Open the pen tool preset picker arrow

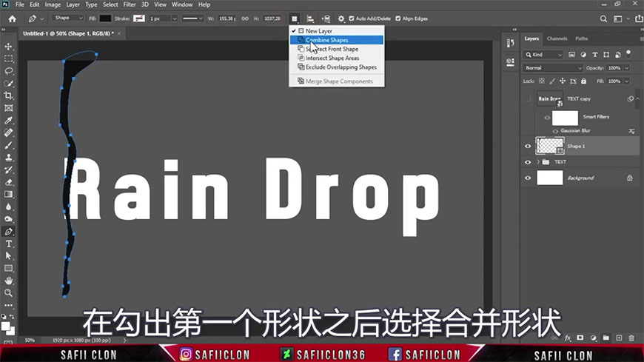(42, 19)
